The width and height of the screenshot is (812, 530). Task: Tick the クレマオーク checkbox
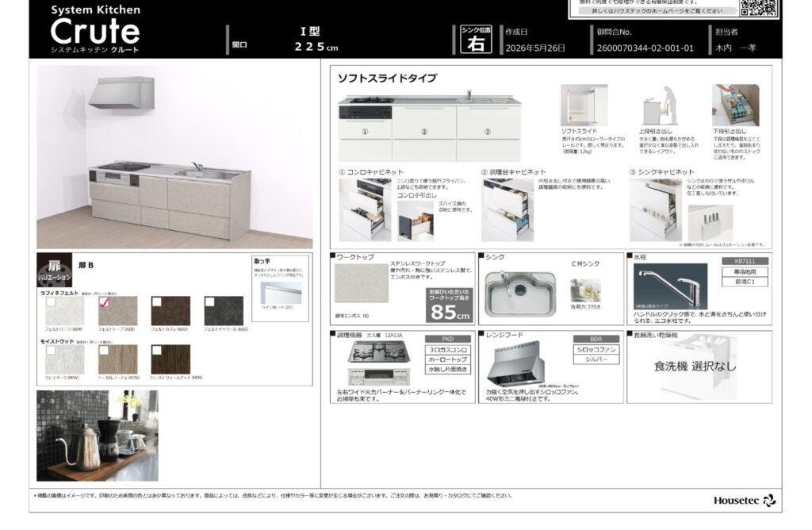51,350
